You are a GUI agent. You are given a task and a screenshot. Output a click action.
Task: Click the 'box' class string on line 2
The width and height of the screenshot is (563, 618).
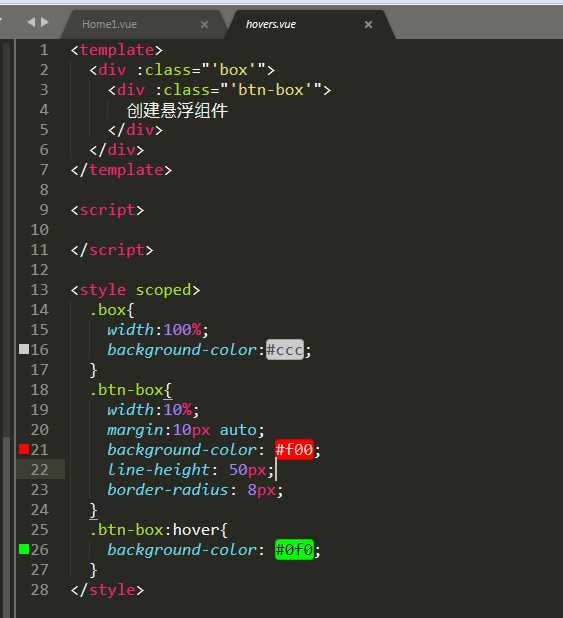click(233, 70)
